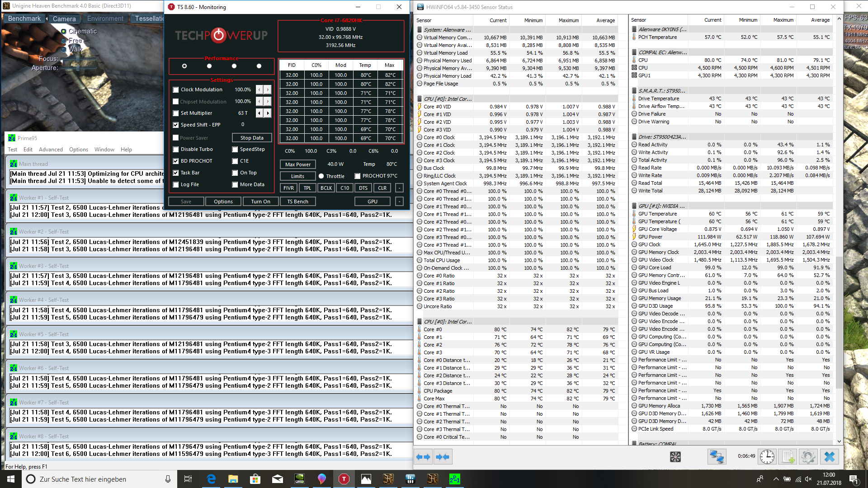This screenshot has height=488, width=868.
Task: Switch to the Camera tab in Heaven
Action: point(64,19)
